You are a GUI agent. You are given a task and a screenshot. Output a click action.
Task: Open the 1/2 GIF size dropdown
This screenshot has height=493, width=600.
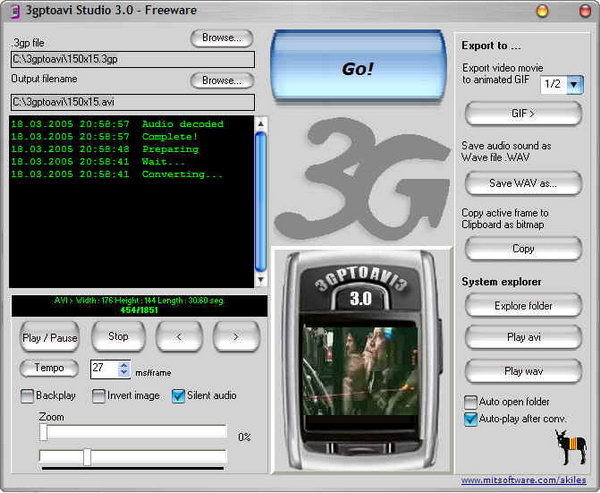(x=574, y=84)
